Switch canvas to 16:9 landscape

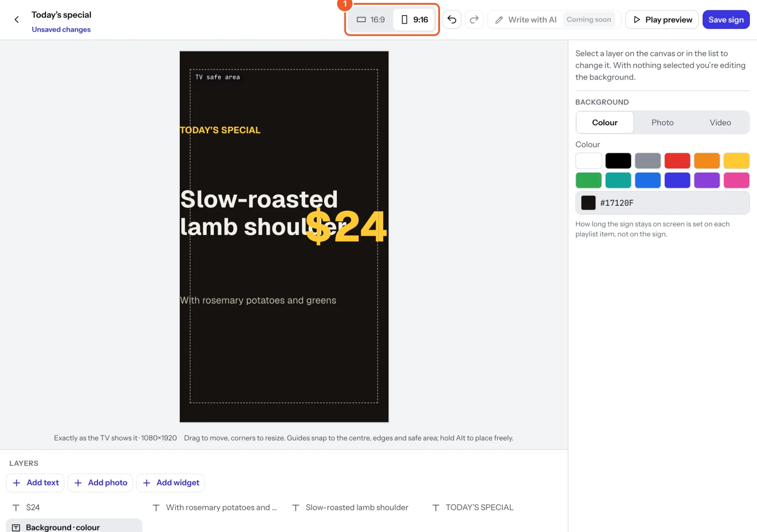tap(371, 19)
